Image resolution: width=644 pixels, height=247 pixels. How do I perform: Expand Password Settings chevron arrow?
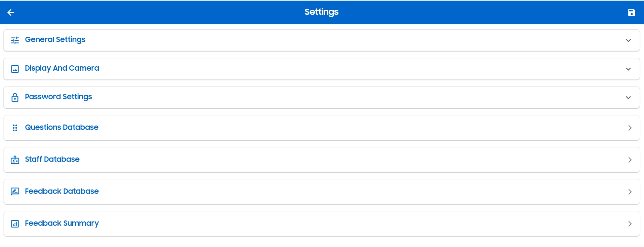[x=628, y=98]
